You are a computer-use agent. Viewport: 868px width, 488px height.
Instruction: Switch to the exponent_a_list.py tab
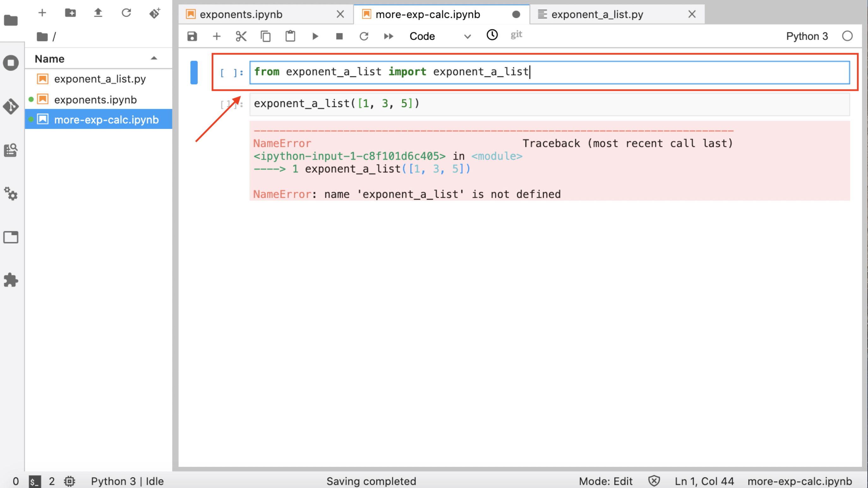coord(597,15)
